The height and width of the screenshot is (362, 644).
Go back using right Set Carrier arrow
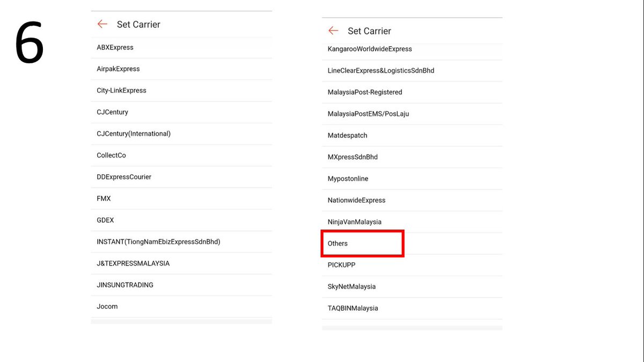pos(333,31)
